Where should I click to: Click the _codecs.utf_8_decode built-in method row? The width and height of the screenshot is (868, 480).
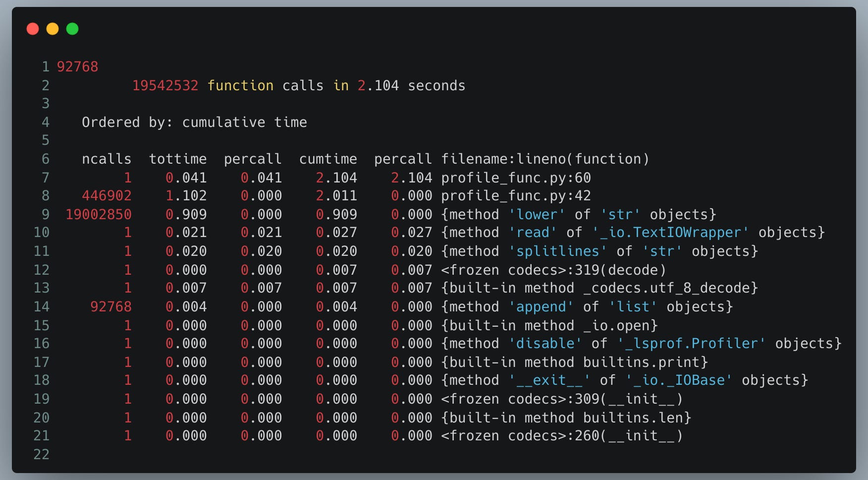point(599,288)
